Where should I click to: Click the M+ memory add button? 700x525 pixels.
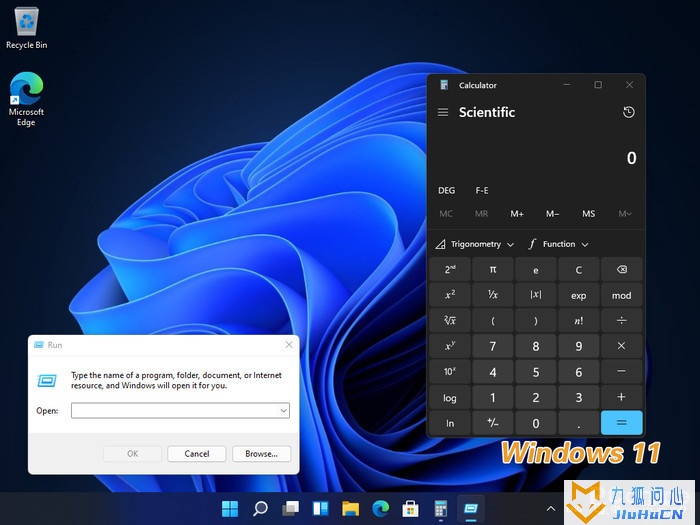click(x=517, y=214)
